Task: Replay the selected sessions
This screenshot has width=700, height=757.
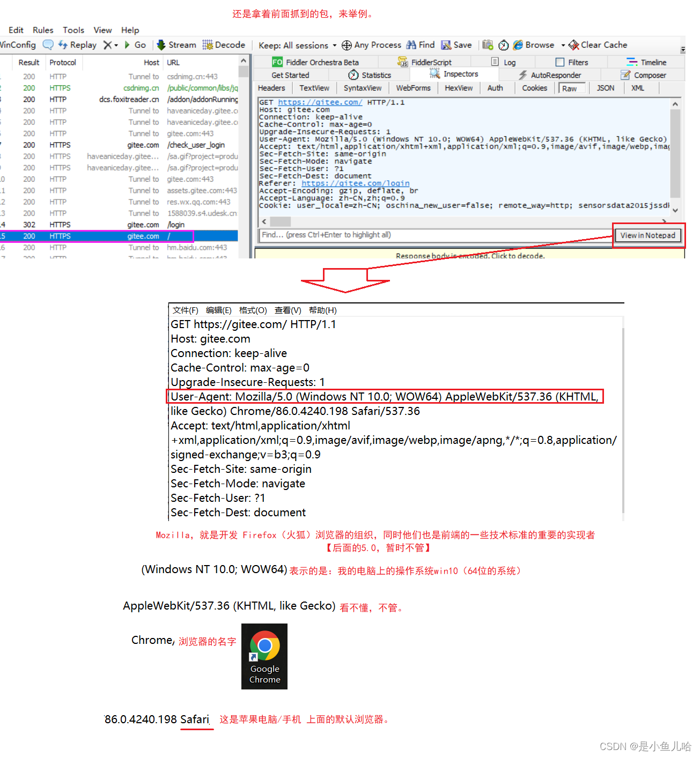Action: (77, 45)
